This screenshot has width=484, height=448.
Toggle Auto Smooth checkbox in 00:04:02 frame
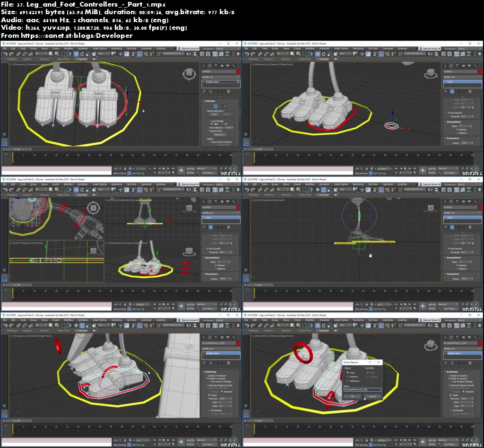click(x=207, y=248)
